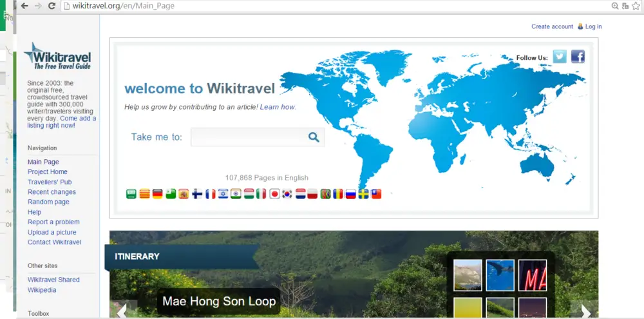Viewport: 644px width, 319px height.
Task: Select the Indian flag Hindi icon
Action: [x=236, y=193]
